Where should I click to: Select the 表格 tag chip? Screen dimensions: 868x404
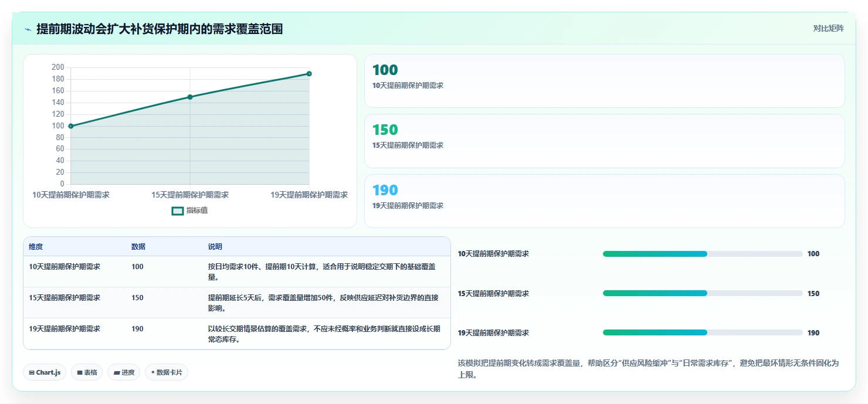pos(87,372)
